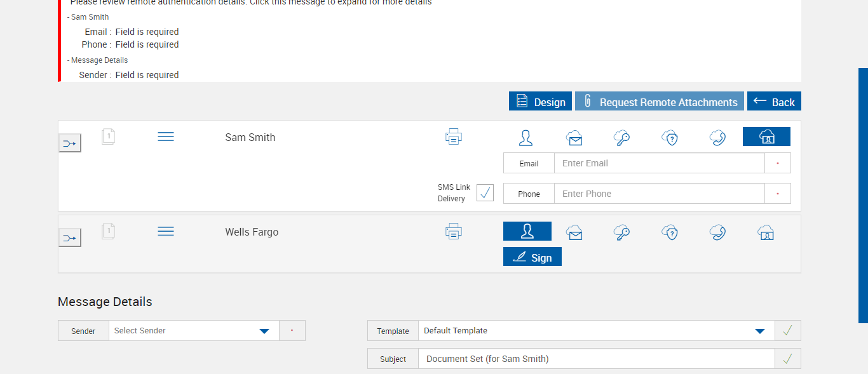Click hamburger reorder icon beside Sam Smith
868x374 pixels.
click(x=166, y=137)
